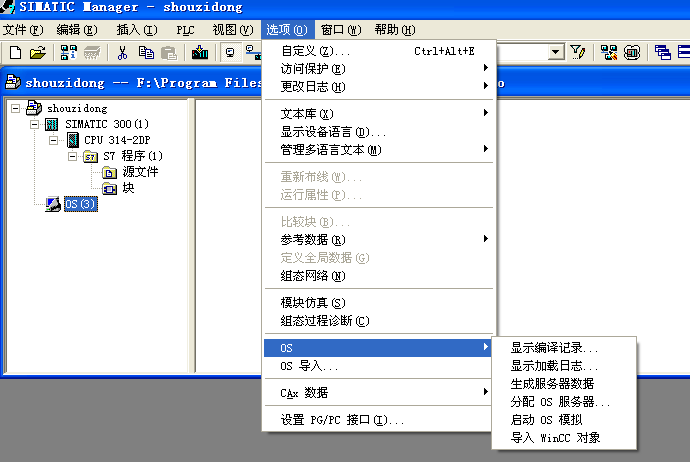This screenshot has height=462, width=690.
Task: Select the OS(3) tree item
Action: tap(81, 204)
